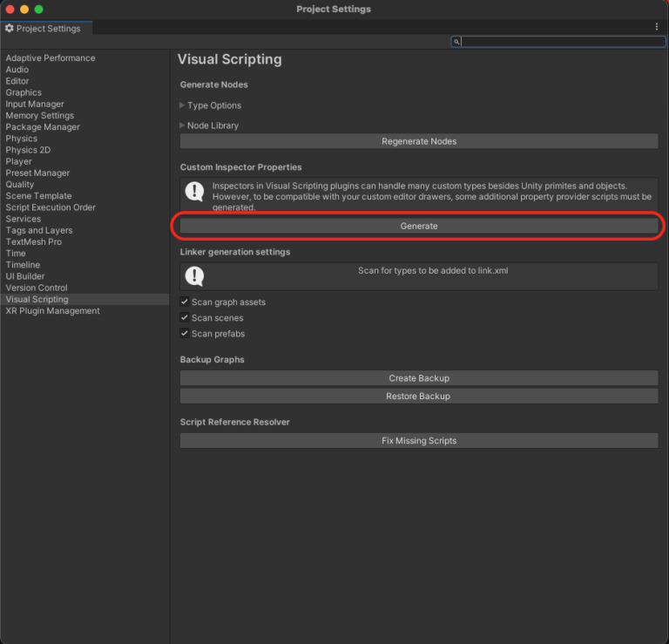Screen dimensions: 669x644
Task: Click the link.xml scan info icon
Action: pyautogui.click(x=194, y=276)
